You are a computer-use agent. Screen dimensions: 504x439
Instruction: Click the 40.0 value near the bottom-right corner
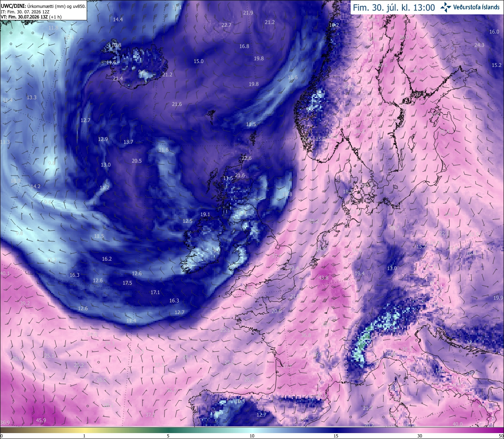click(x=458, y=424)
